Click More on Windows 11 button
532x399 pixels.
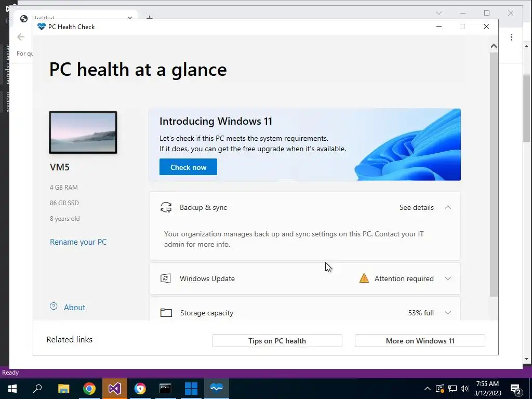point(420,341)
